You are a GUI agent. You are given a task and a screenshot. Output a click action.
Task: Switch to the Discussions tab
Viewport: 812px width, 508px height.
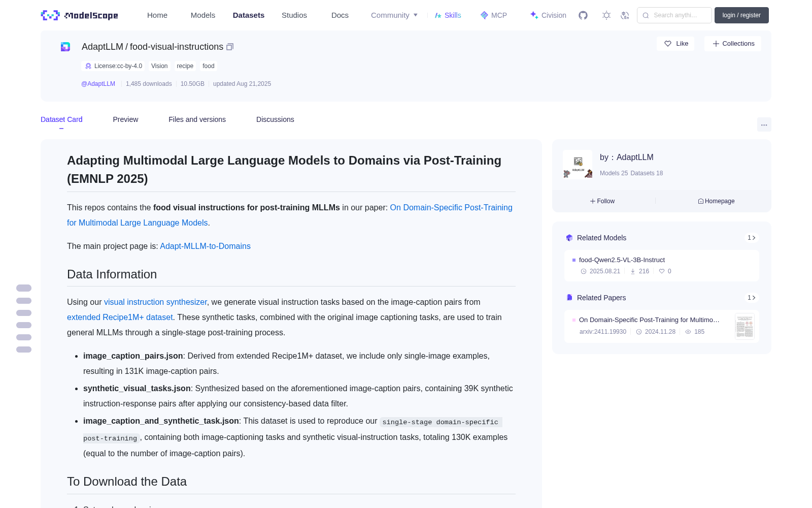point(275,119)
